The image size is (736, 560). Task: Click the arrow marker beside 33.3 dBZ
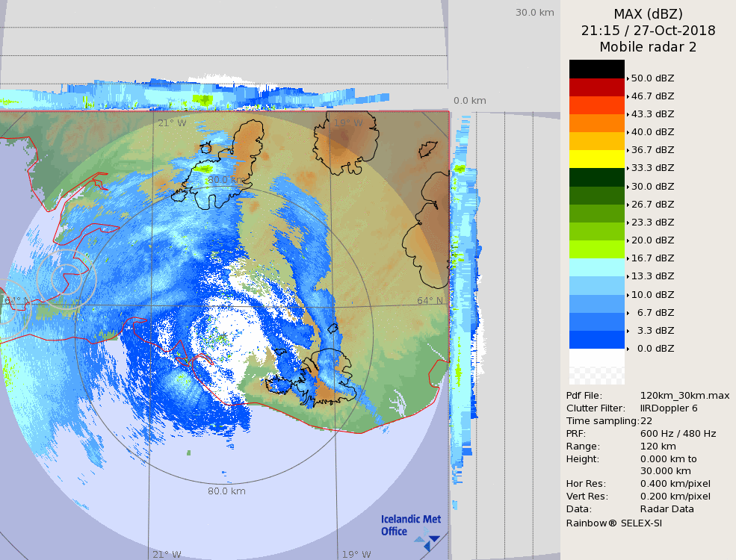click(628, 168)
